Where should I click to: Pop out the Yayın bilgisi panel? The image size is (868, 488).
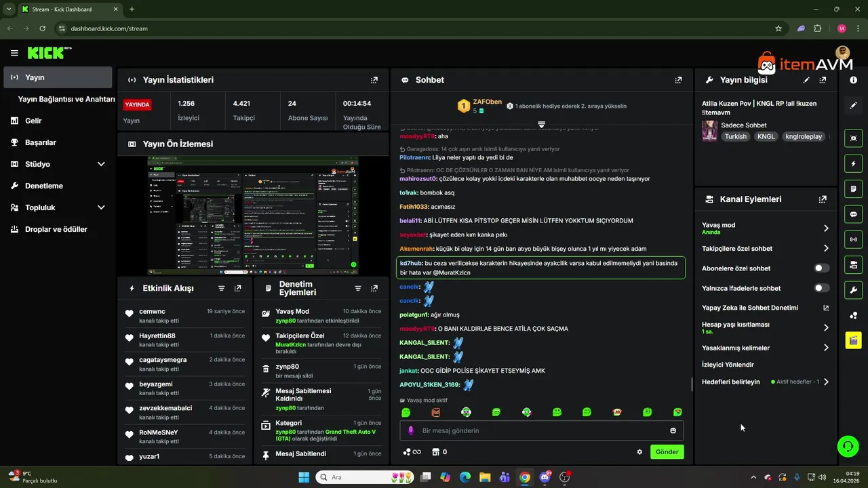point(823,80)
